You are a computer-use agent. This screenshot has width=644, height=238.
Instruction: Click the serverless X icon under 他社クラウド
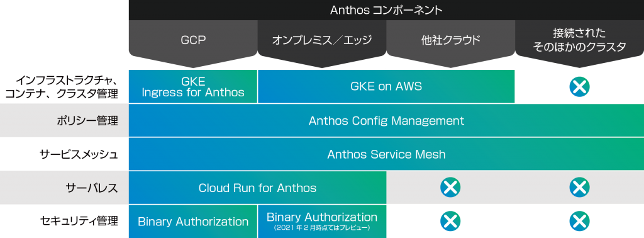[x=450, y=188]
